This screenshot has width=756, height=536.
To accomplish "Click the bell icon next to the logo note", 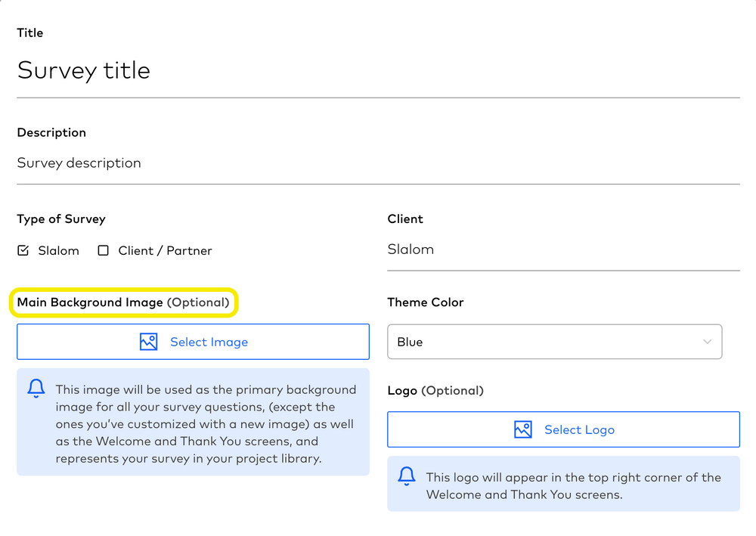I will pyautogui.click(x=406, y=476).
